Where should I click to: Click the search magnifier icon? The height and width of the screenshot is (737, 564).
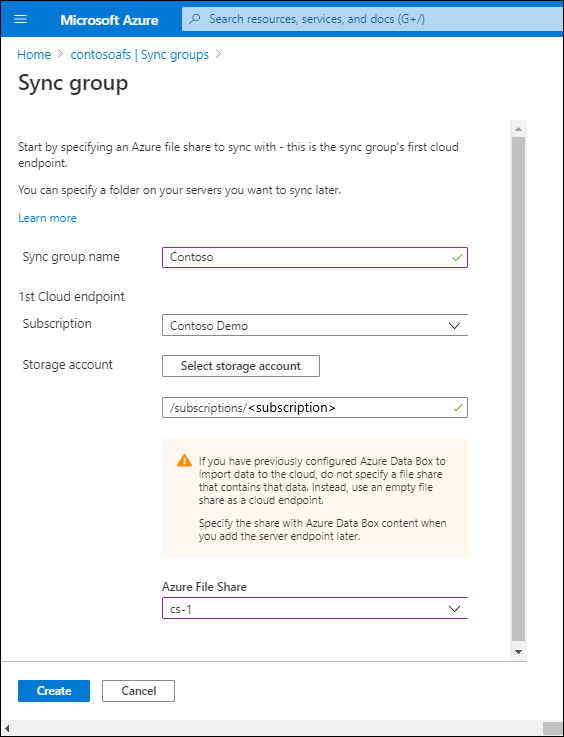click(195, 19)
